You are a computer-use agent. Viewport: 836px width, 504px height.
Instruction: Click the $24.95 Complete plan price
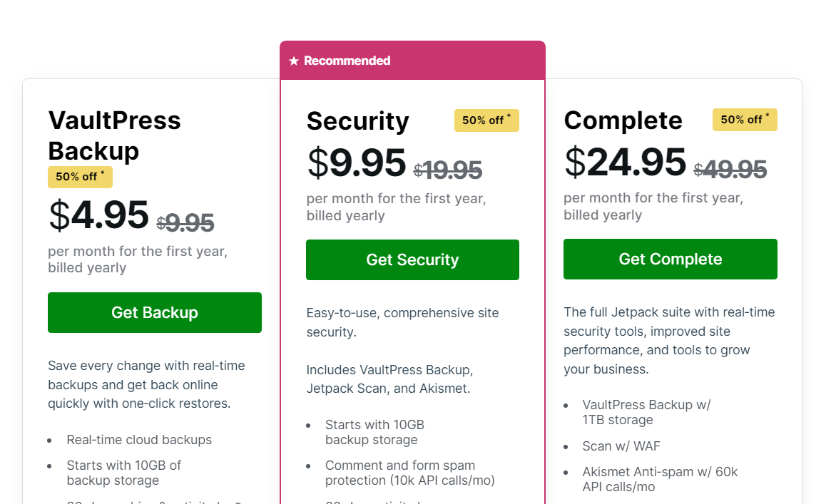coord(625,163)
